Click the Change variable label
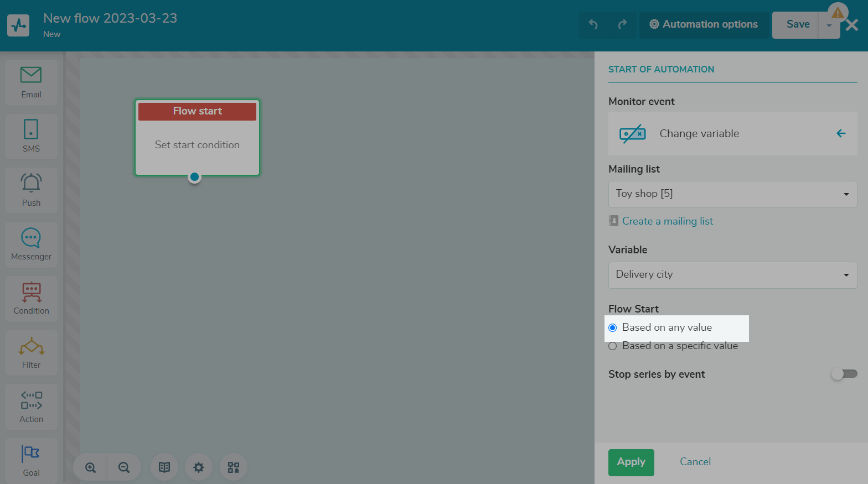868x484 pixels. pos(699,134)
